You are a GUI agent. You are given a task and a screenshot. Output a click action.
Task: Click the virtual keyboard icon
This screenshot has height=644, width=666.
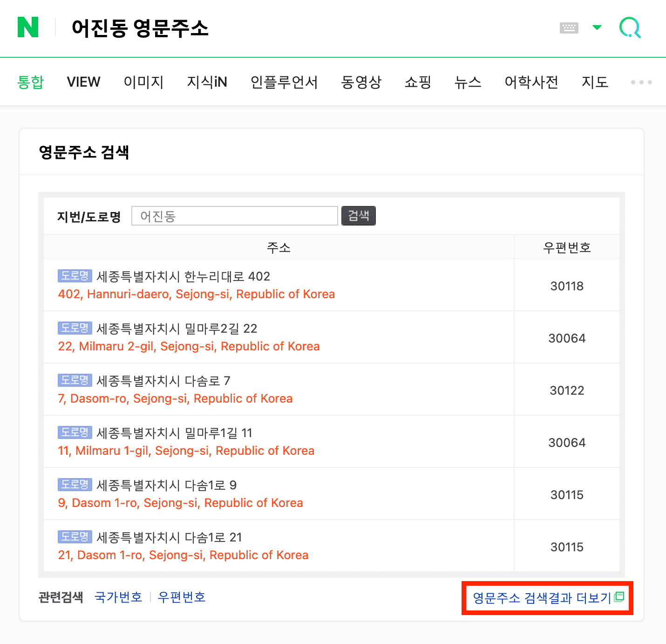(569, 28)
